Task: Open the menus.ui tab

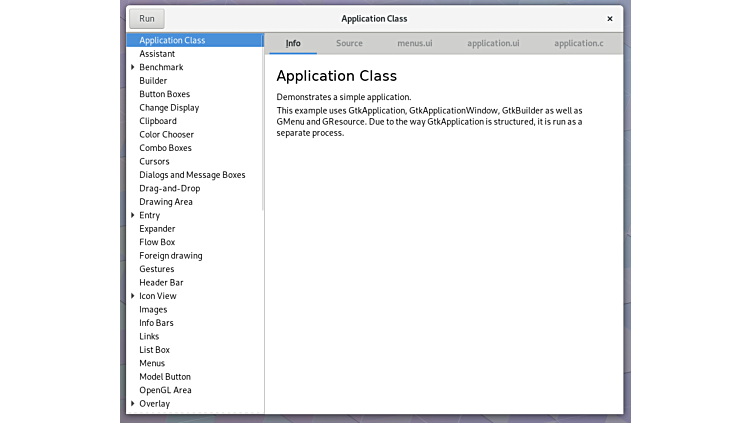Action: click(414, 44)
